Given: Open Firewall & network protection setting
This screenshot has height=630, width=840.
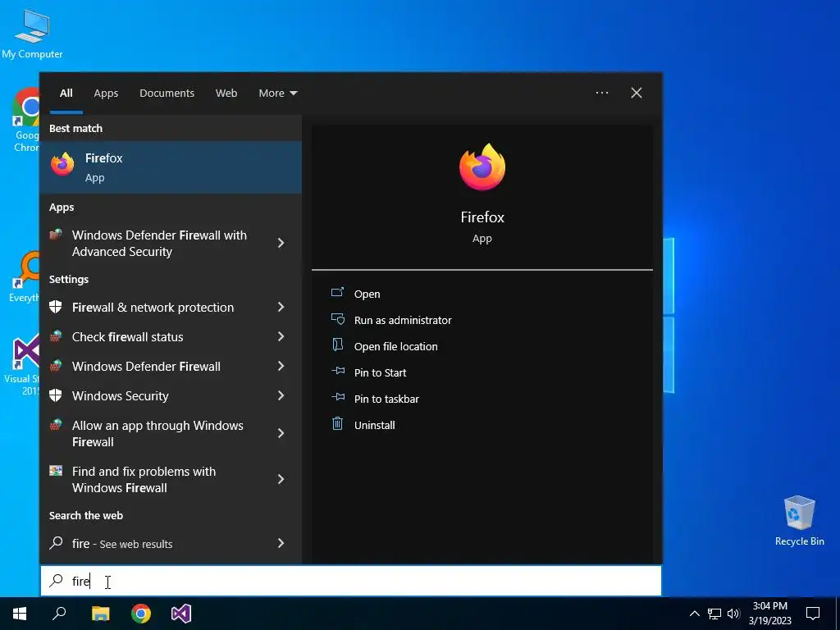Looking at the screenshot, I should (171, 307).
